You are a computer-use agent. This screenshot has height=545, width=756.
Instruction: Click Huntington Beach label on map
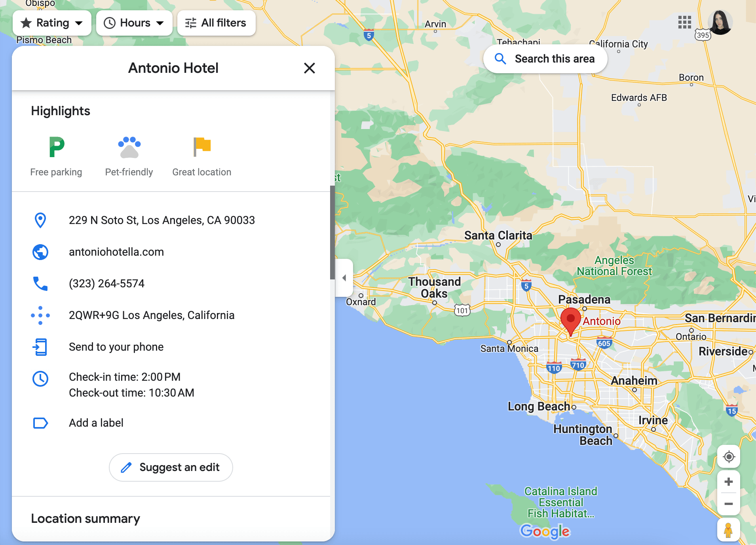tap(583, 435)
